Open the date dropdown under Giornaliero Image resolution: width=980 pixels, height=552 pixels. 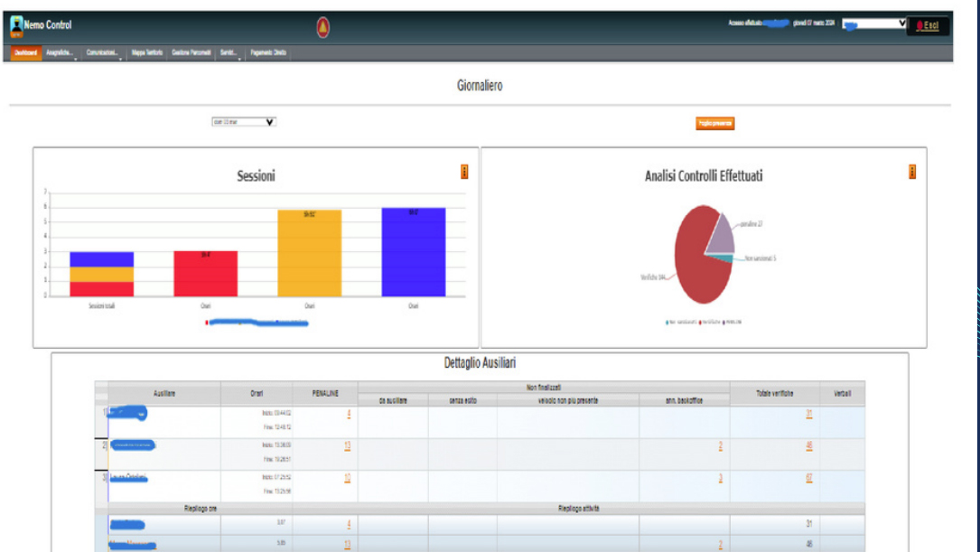(243, 122)
